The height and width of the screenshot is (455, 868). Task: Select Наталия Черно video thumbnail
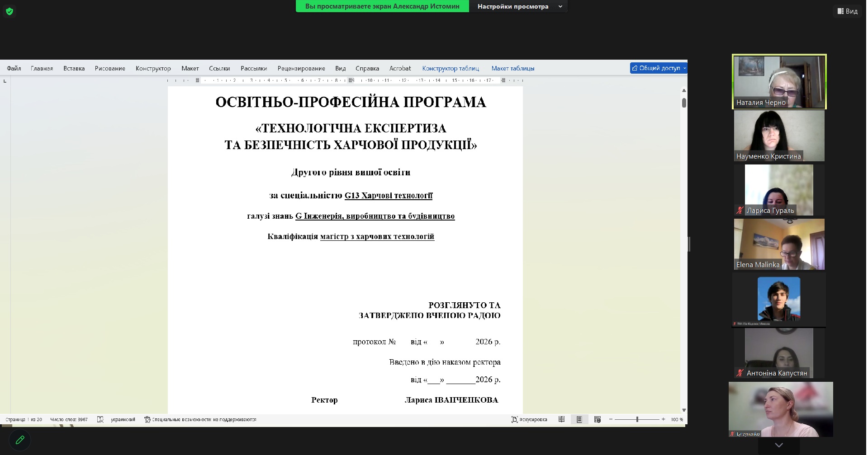[x=779, y=82]
